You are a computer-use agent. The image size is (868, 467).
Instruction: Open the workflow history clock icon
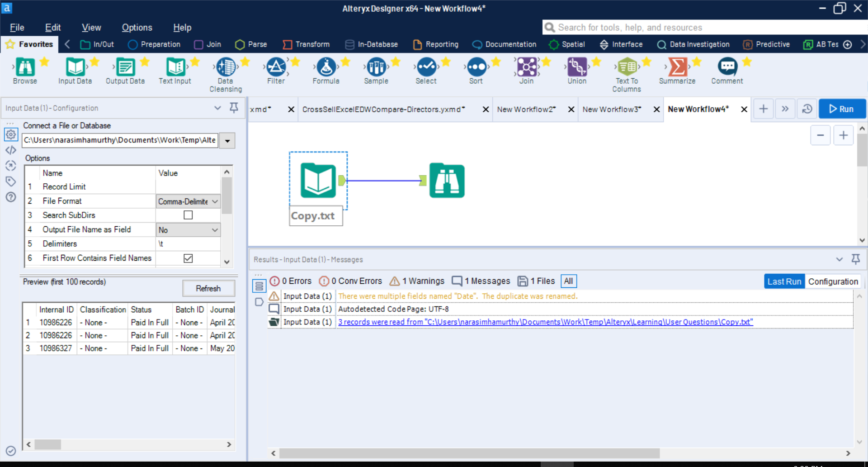[807, 109]
